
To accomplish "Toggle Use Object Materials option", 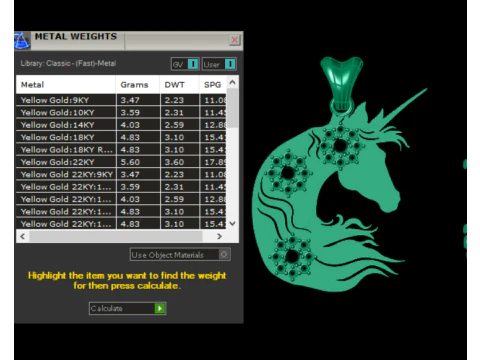I will [x=180, y=255].
